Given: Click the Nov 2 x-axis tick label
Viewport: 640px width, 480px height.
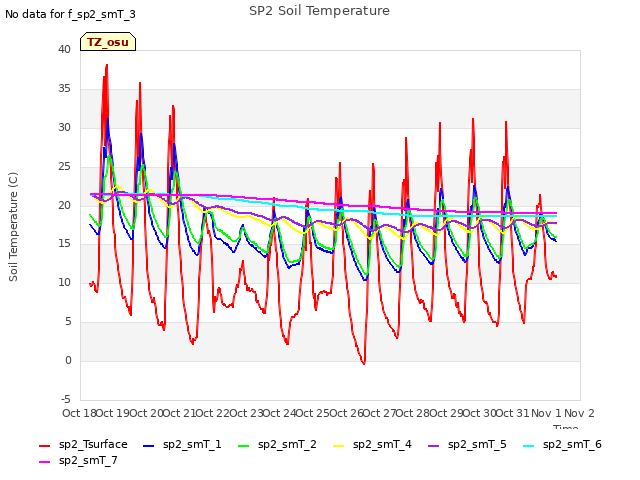Looking at the screenshot, I should point(579,413).
